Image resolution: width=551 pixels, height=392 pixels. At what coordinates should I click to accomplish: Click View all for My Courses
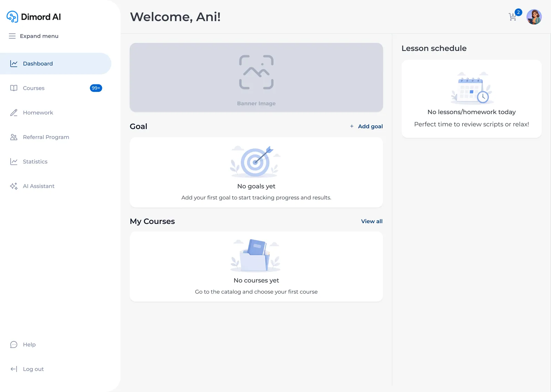pyautogui.click(x=372, y=221)
